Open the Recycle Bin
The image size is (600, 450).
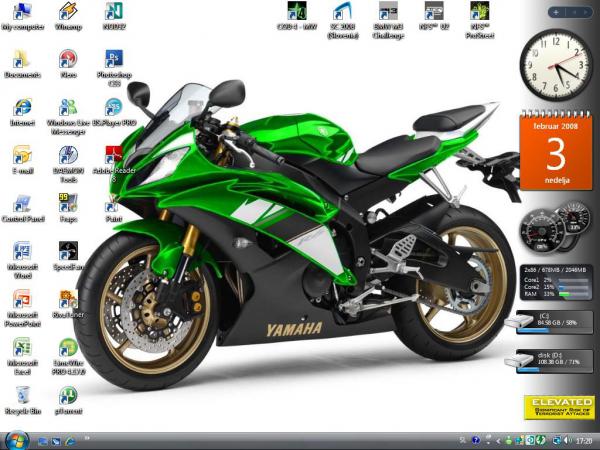pos(21,395)
